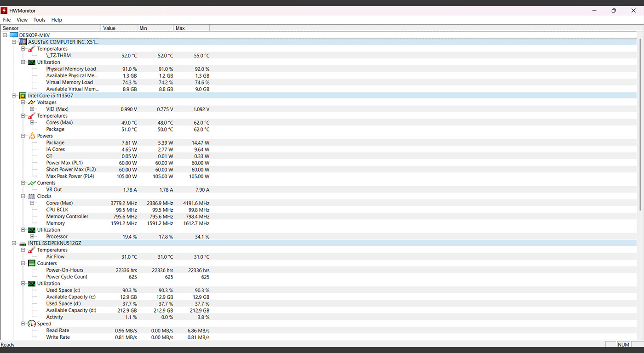Select the thermometer icon of ASUSTeK's Temperatures group
644x353 pixels.
32,49
